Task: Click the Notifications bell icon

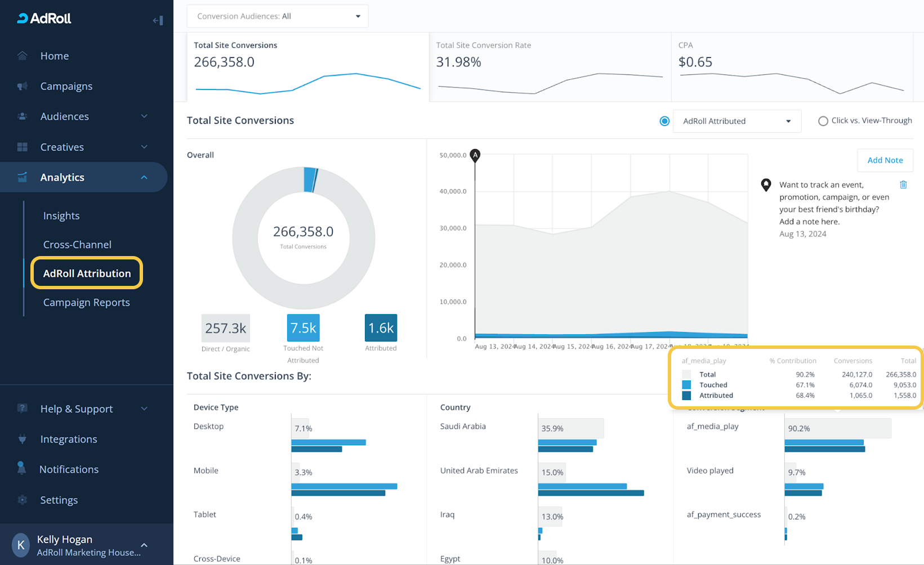Action: pos(22,469)
